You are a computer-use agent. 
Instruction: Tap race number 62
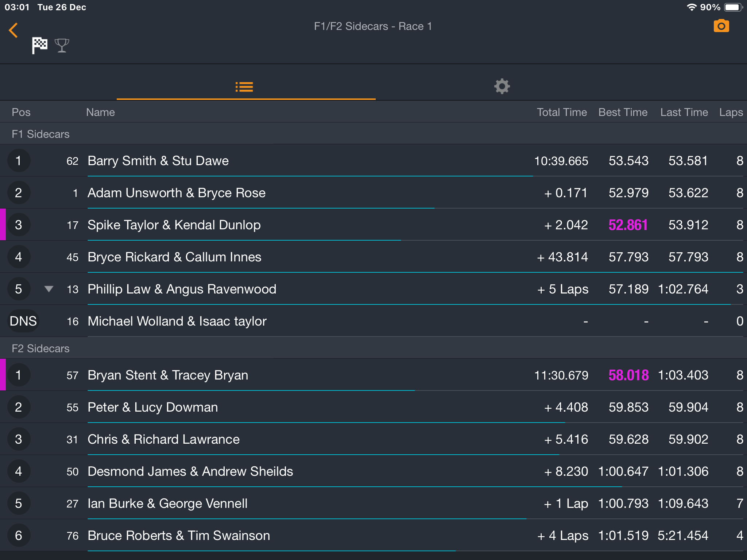coord(72,161)
